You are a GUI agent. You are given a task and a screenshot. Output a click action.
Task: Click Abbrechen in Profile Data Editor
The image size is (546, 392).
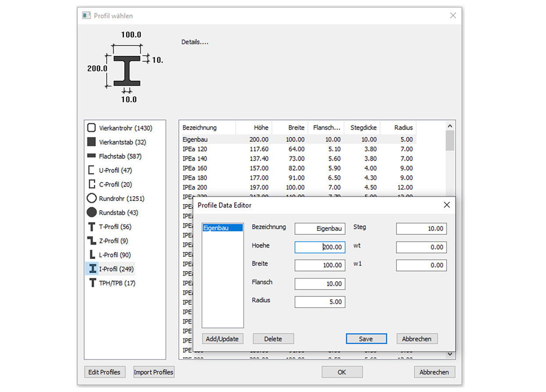coord(417,338)
